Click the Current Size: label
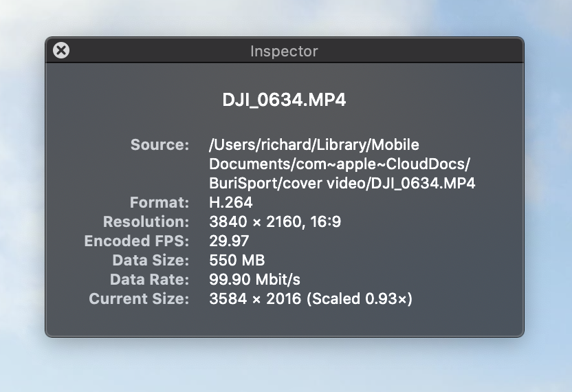The image size is (572, 392). point(139,298)
